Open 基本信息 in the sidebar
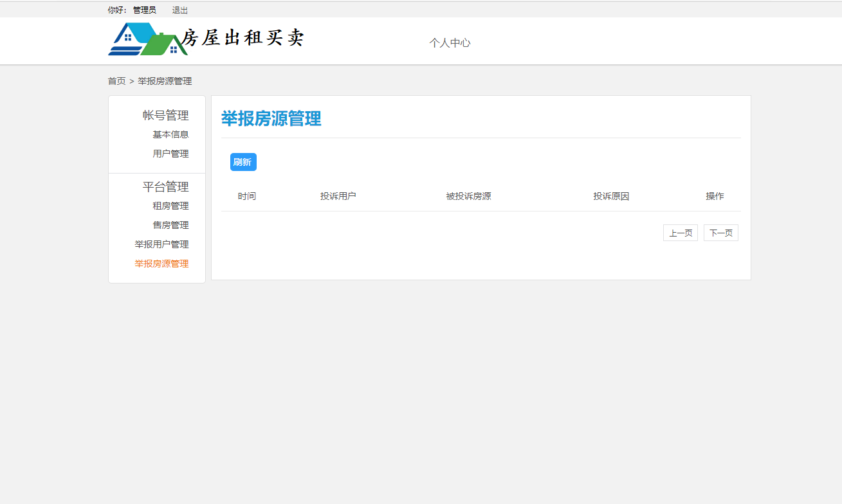This screenshot has height=504, width=842. (170, 134)
